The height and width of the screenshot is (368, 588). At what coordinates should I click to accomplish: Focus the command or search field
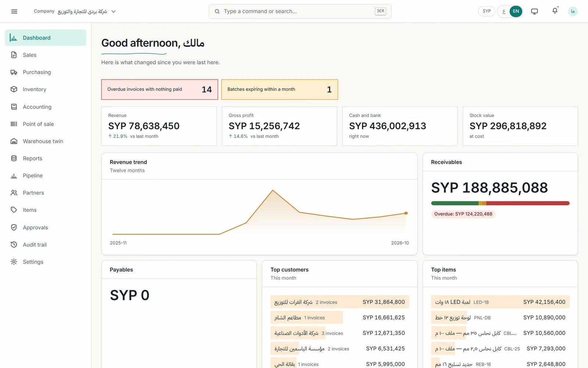[x=300, y=11]
